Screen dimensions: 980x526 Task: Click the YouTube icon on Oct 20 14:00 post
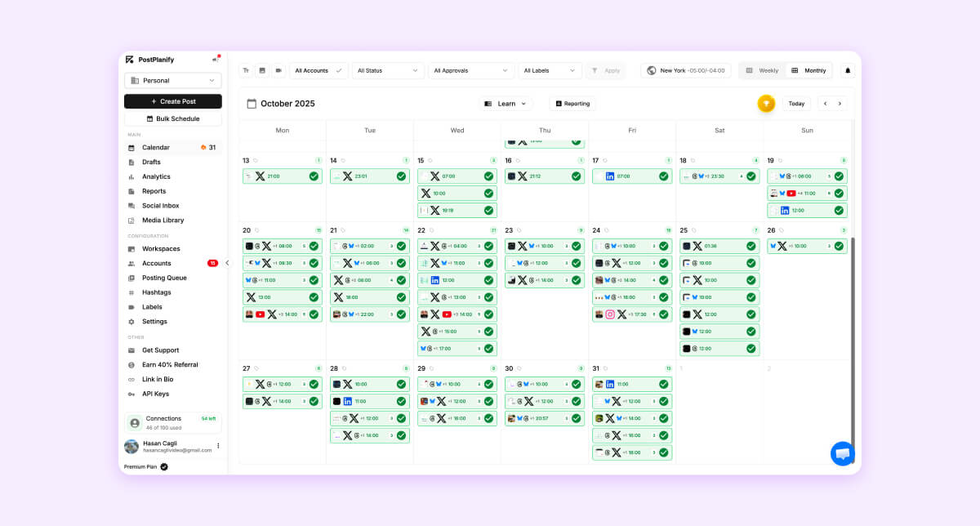click(260, 314)
